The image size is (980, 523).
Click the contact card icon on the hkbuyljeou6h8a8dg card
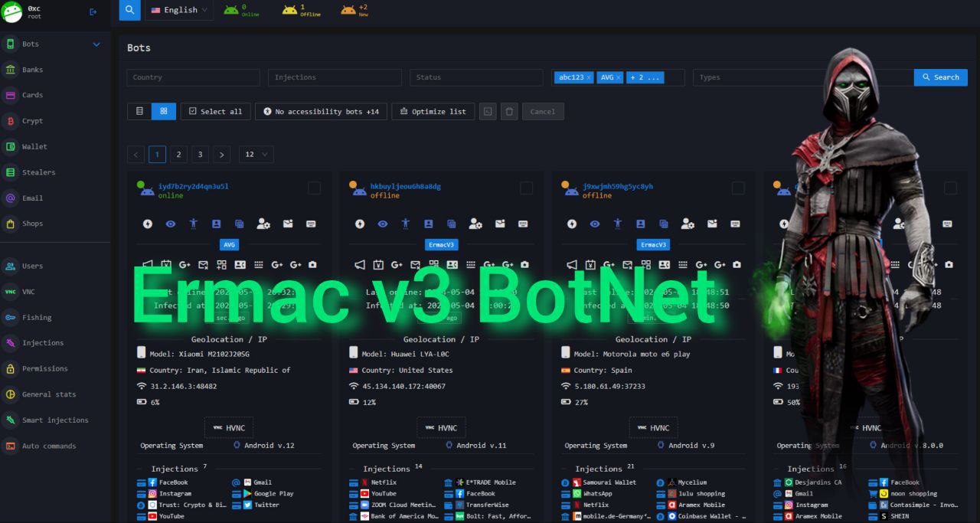(429, 224)
